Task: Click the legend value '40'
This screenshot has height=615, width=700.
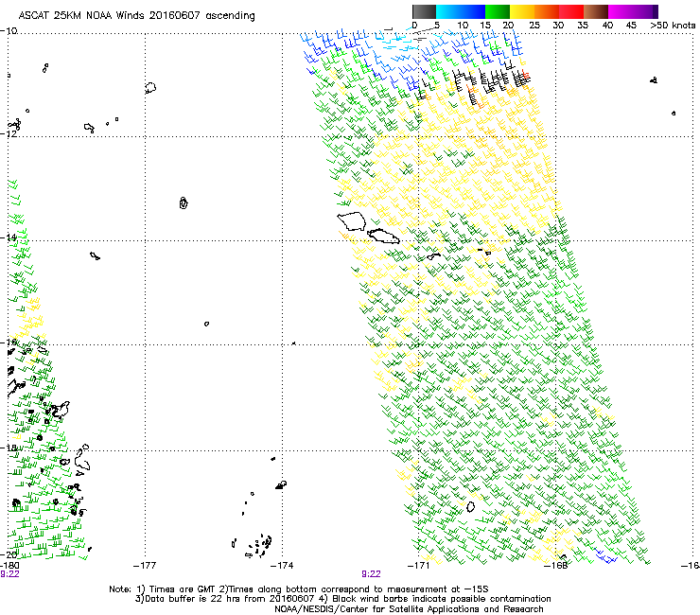Action: pos(607,26)
